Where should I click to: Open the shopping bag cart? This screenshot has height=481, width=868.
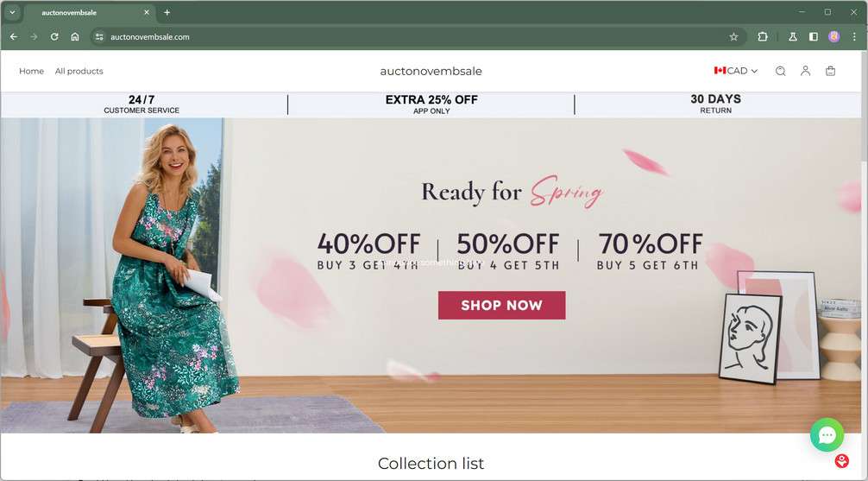coord(830,71)
